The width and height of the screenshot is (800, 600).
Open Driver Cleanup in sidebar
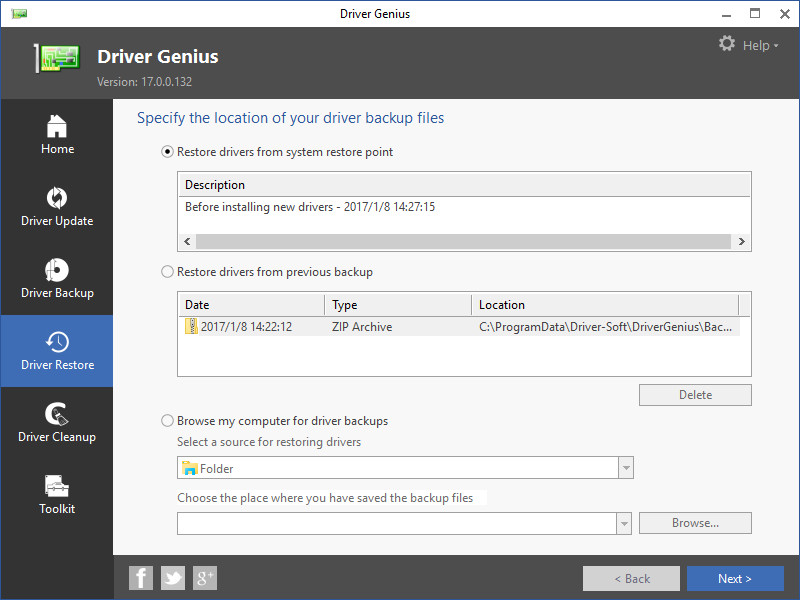pos(57,422)
